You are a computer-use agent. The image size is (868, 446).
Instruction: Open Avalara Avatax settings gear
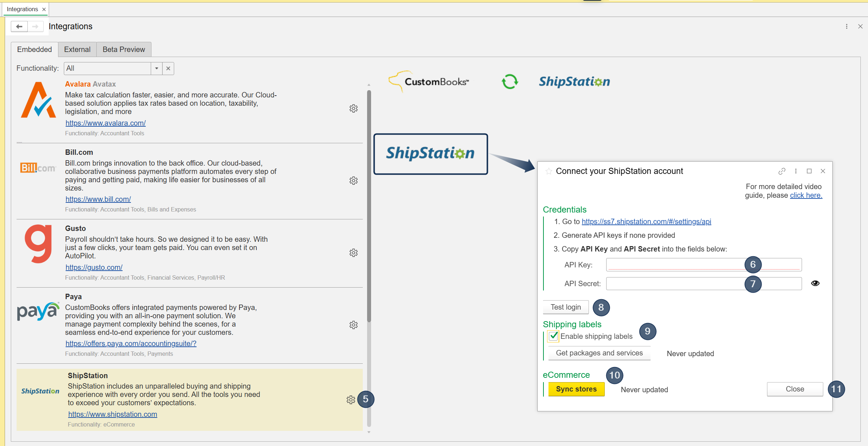click(353, 108)
